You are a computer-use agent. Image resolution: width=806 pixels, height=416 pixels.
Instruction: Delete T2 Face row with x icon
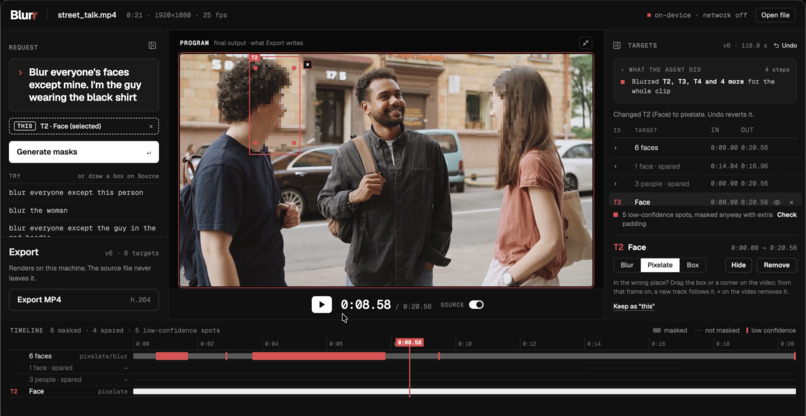coord(791,203)
